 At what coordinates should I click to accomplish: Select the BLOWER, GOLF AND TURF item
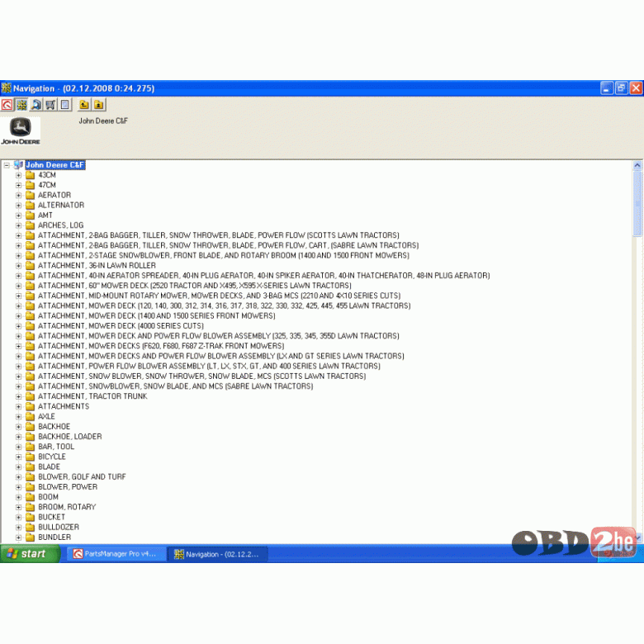point(82,477)
